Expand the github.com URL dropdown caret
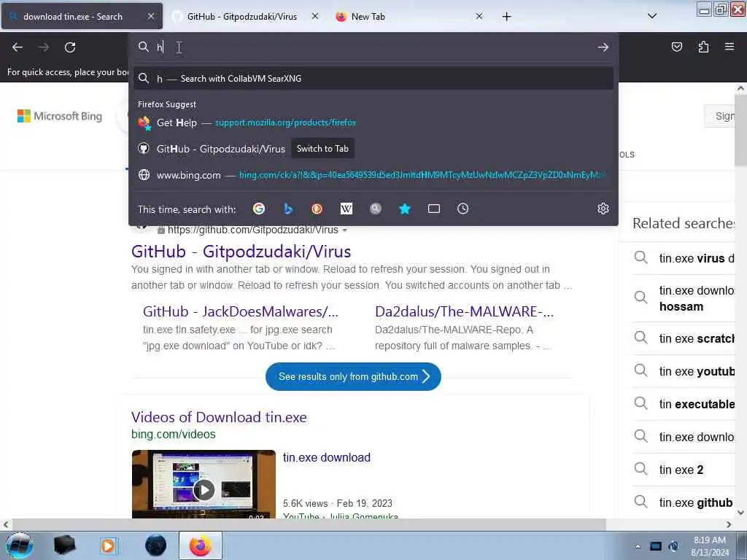Screen dimensions: 747x560 (345, 230)
